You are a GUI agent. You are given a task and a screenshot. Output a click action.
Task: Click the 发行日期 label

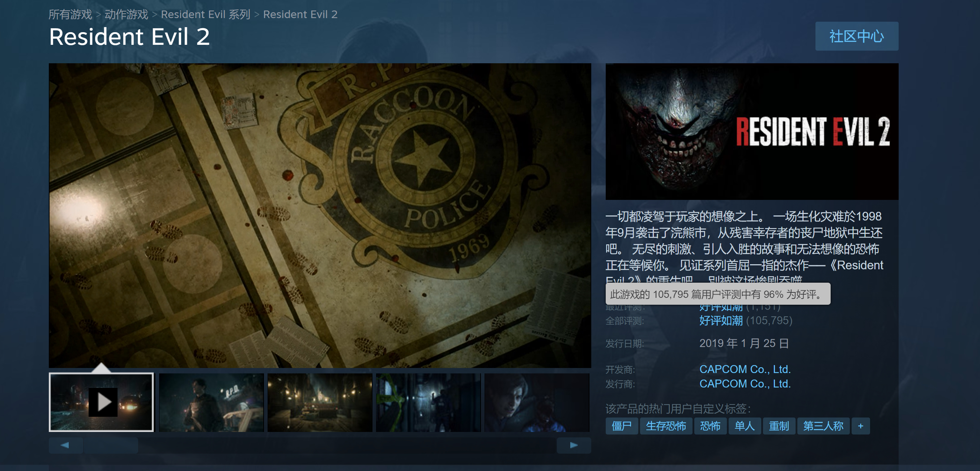coord(625,343)
